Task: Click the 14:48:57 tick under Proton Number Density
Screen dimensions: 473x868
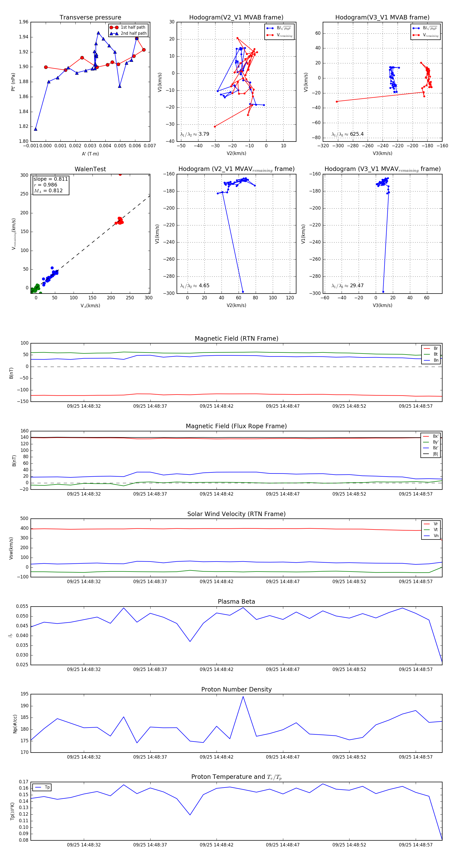Action: 415,757
